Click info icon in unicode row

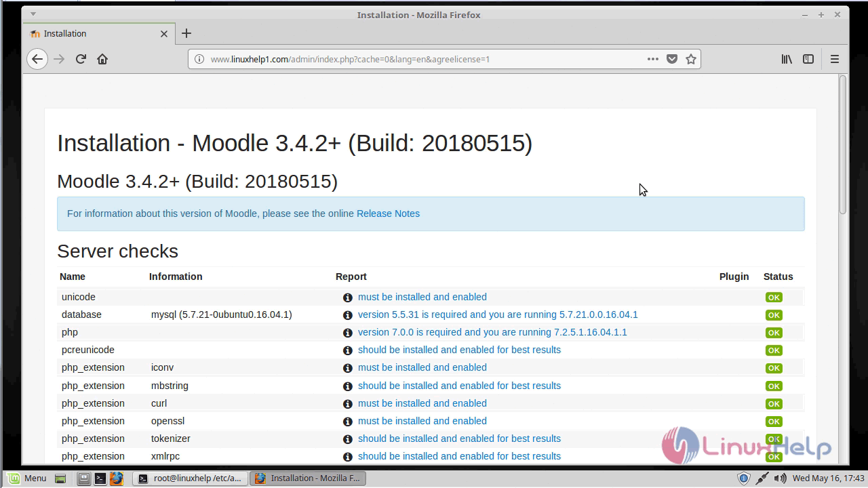point(347,298)
